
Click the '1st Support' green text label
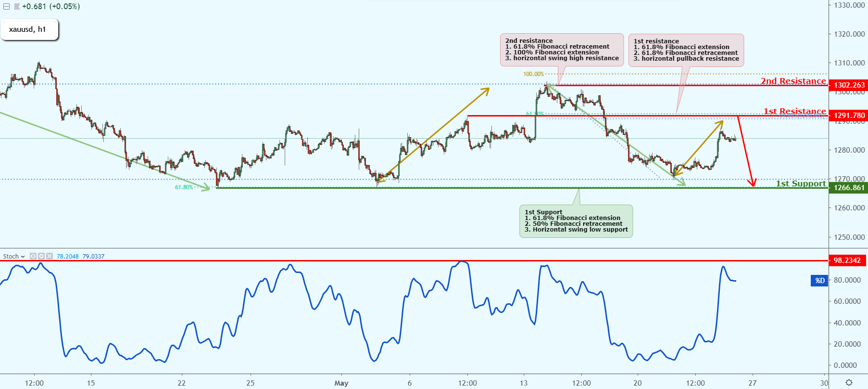[x=801, y=183]
